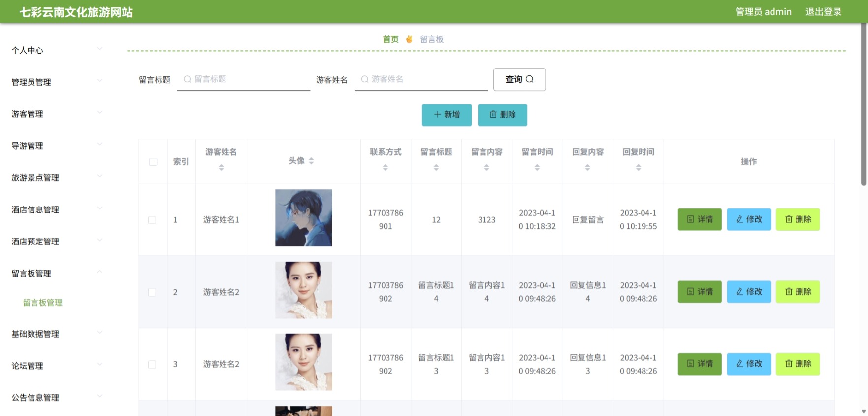Viewport: 868px width, 416px height.
Task: Sort by 留言标题 column arrows
Action: [436, 168]
